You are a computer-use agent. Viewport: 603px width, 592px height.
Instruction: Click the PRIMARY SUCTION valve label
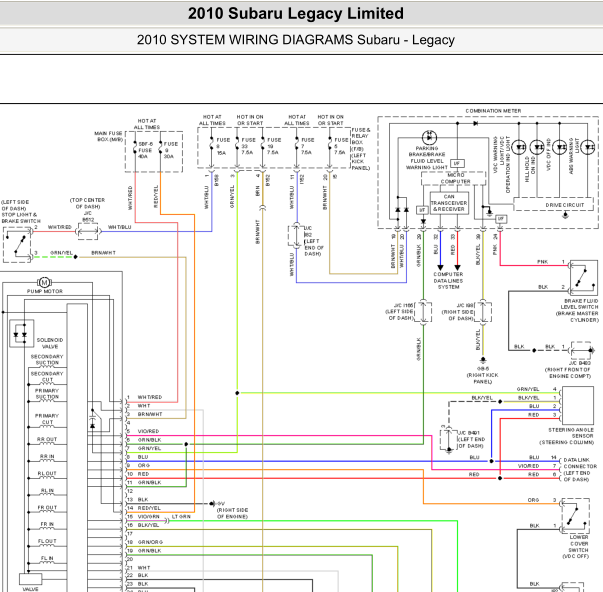[x=47, y=393]
